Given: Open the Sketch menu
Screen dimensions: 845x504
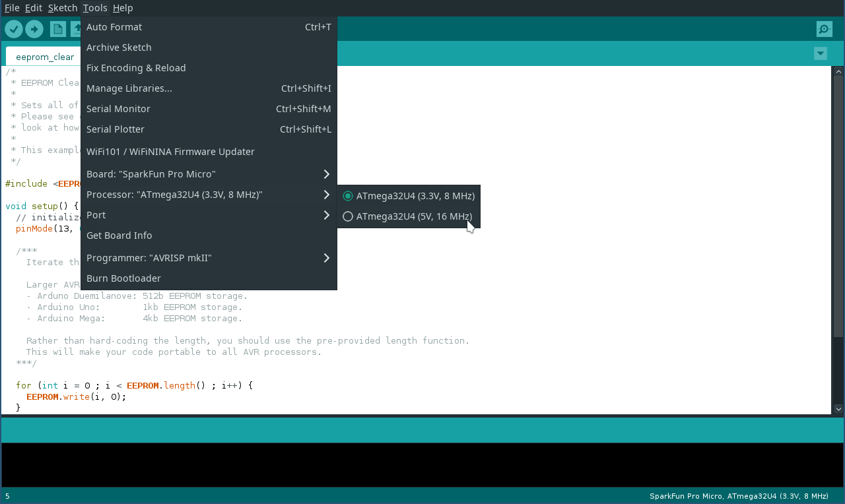Looking at the screenshot, I should 62,8.
